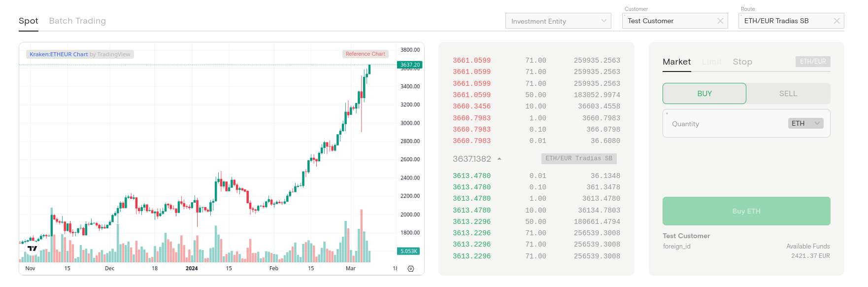This screenshot has width=868, height=287.
Task: Switch to the Batch Trading tab
Action: 77,21
